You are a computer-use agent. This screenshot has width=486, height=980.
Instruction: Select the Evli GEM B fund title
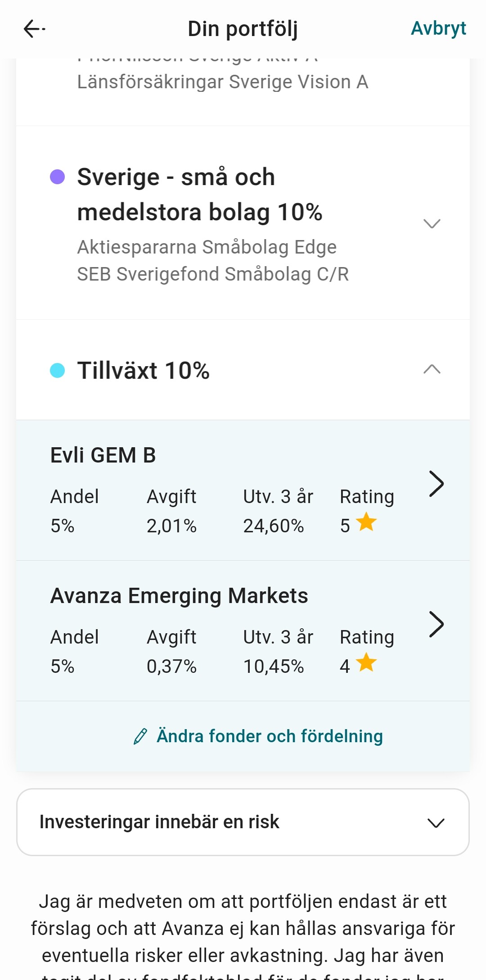[x=103, y=455]
